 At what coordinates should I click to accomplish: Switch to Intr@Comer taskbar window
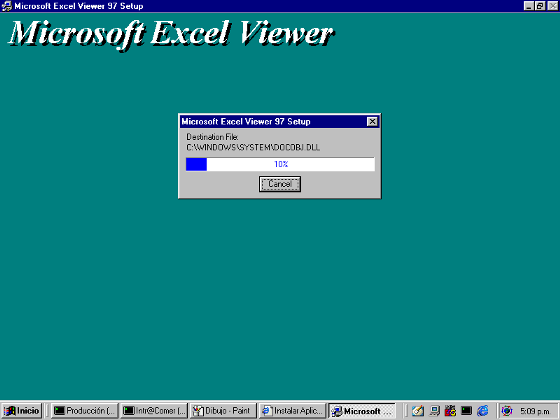[x=154, y=411]
